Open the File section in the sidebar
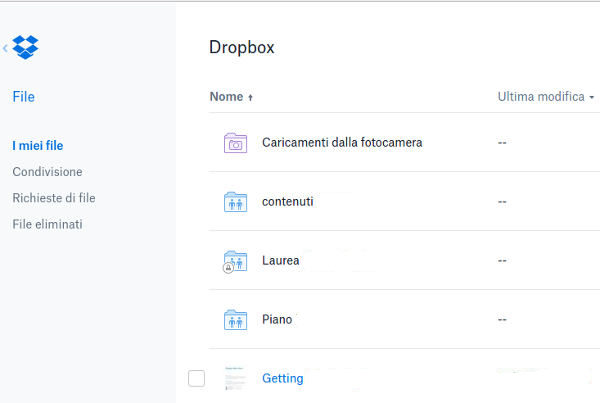 click(23, 97)
